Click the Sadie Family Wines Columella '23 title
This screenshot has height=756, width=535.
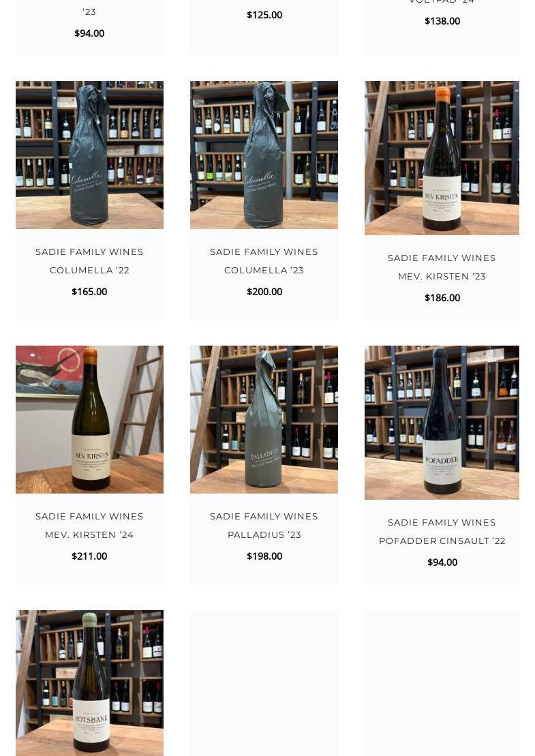click(x=264, y=261)
